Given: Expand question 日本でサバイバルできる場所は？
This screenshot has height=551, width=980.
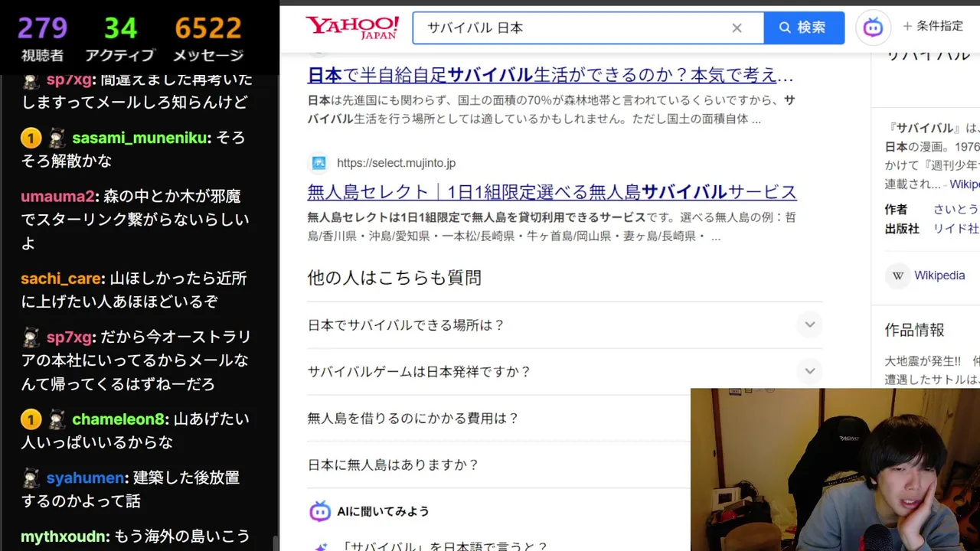Looking at the screenshot, I should point(565,325).
